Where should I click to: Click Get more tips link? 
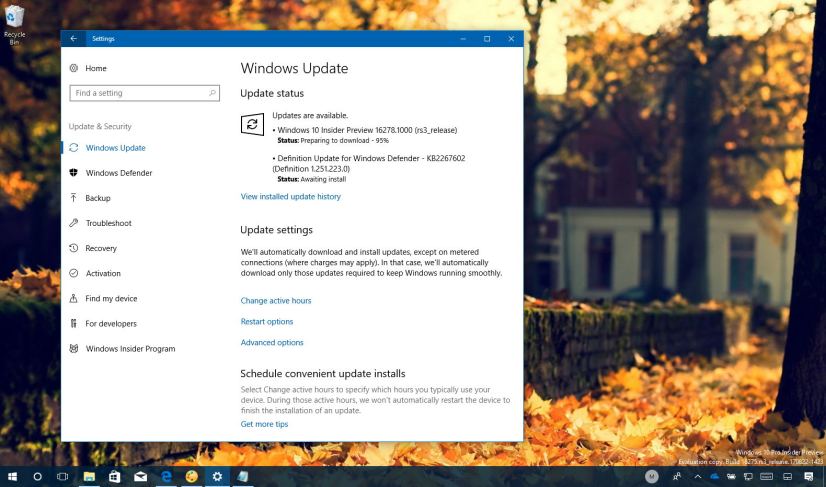(264, 424)
